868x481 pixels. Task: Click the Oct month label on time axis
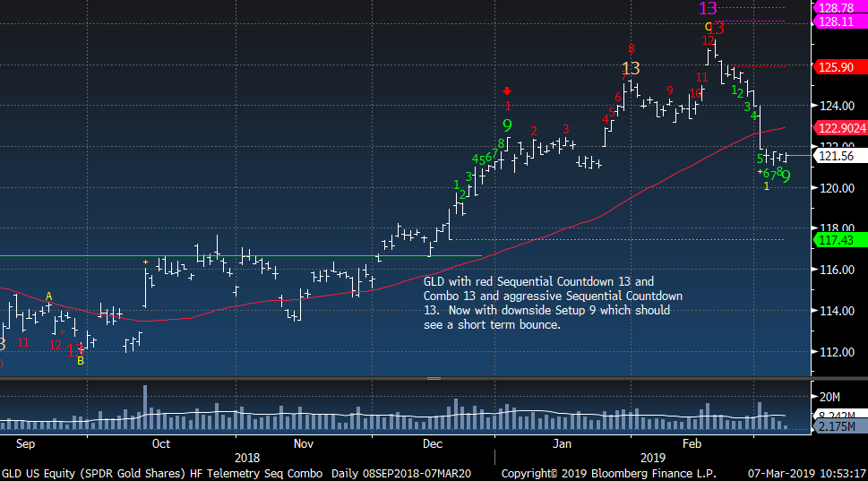[x=161, y=444]
